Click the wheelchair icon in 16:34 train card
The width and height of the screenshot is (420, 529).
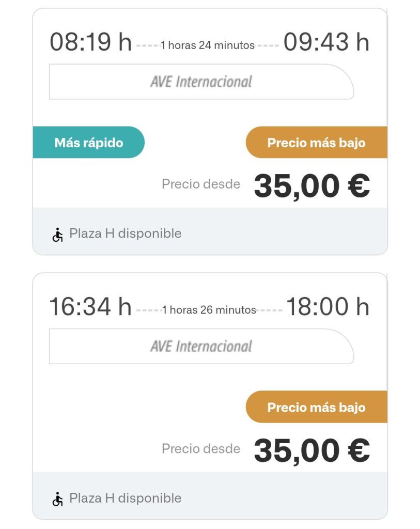[57, 499]
